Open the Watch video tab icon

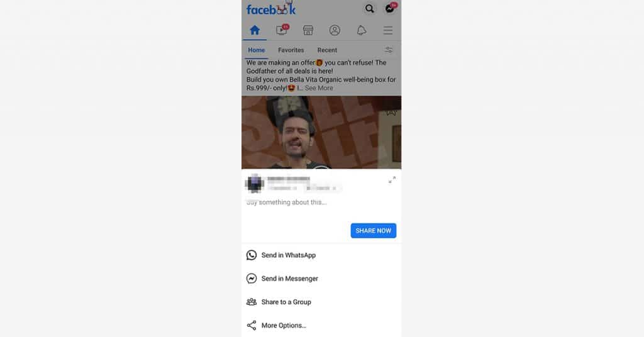click(x=282, y=30)
